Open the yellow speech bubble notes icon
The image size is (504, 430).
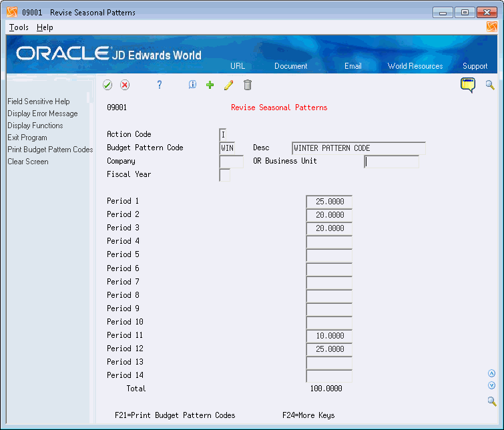(468, 85)
